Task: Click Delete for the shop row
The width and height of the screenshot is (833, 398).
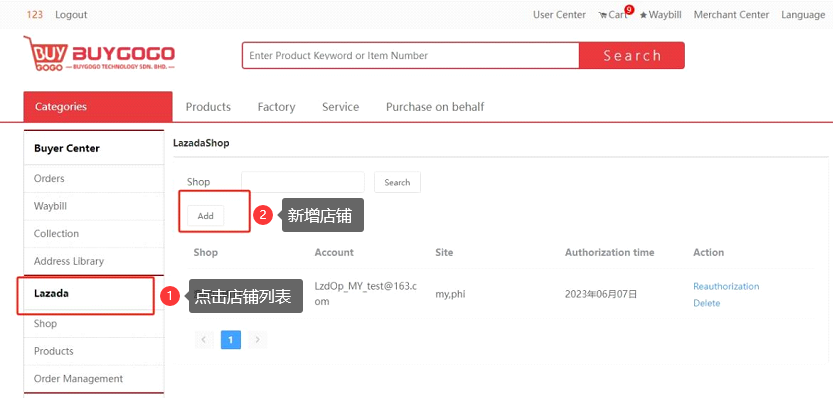Action: click(707, 303)
